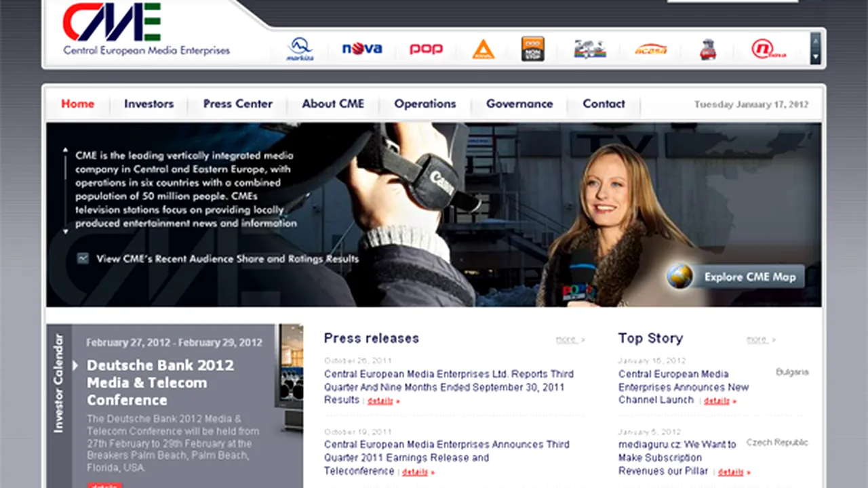
Task: Click the CME company logo
Action: click(146, 30)
